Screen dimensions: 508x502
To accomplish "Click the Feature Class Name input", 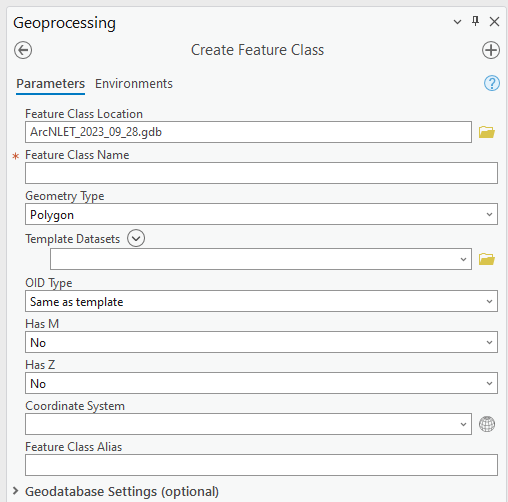I will pos(261,173).
